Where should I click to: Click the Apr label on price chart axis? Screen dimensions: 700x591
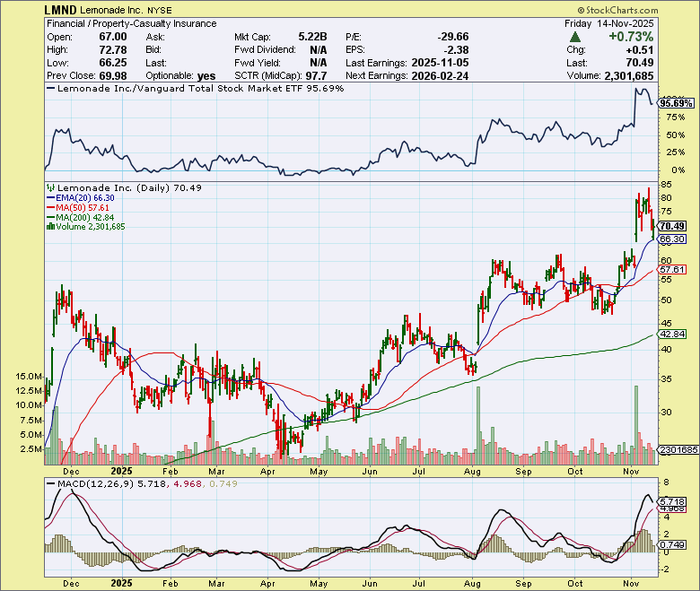coord(267,472)
